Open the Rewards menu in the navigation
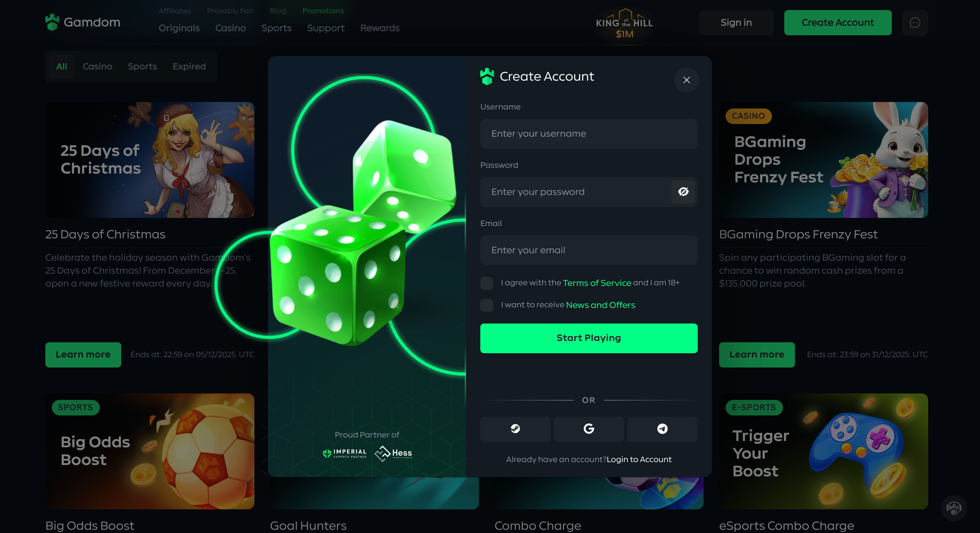 click(x=380, y=28)
